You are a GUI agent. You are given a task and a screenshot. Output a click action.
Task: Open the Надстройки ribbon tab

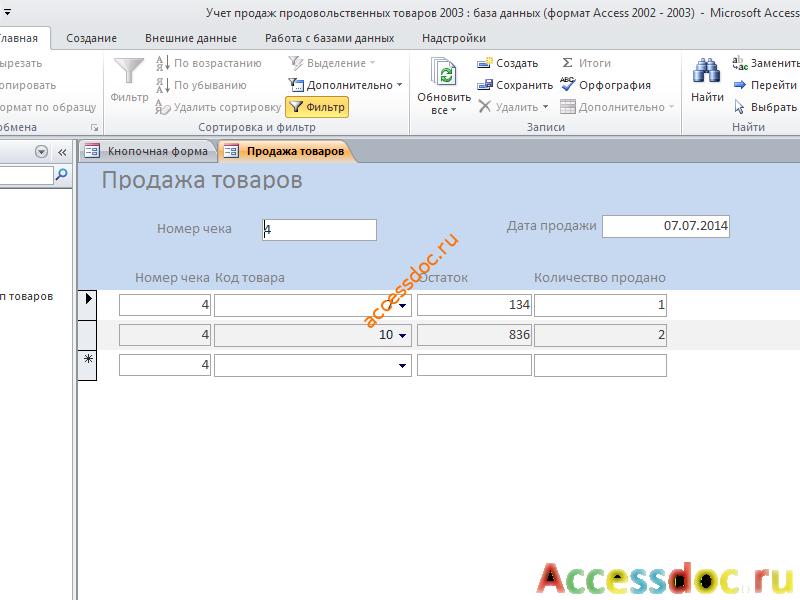point(454,38)
